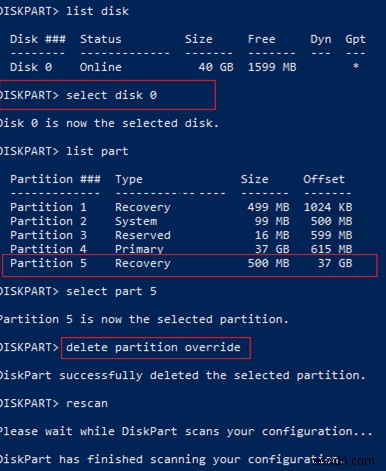Click the 'list disk' command text
The image size is (386, 471).
(x=97, y=11)
